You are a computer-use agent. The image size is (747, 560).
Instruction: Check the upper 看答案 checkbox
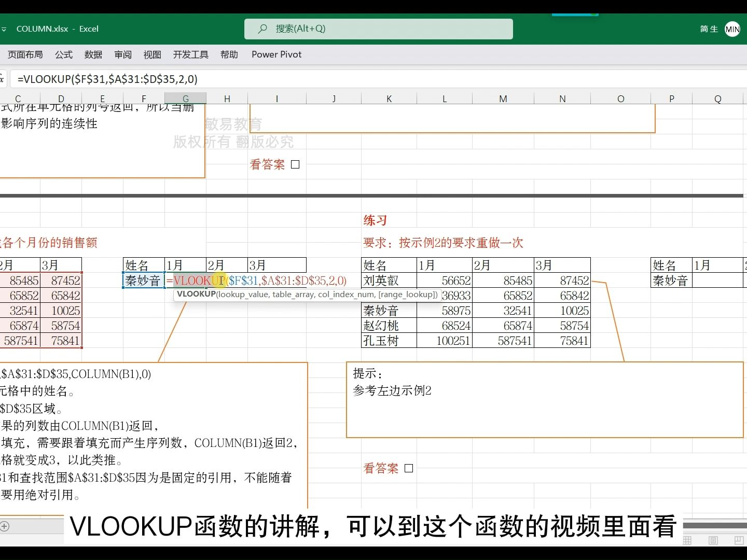(295, 164)
